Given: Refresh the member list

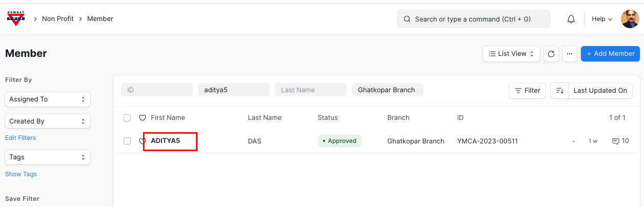Looking at the screenshot, I should (x=551, y=54).
